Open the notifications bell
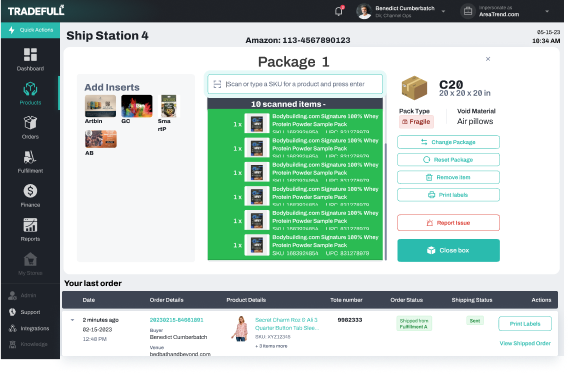 click(x=339, y=11)
